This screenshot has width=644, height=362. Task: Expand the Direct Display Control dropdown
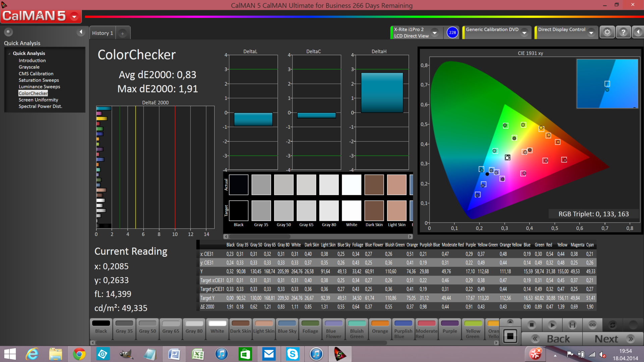591,33
